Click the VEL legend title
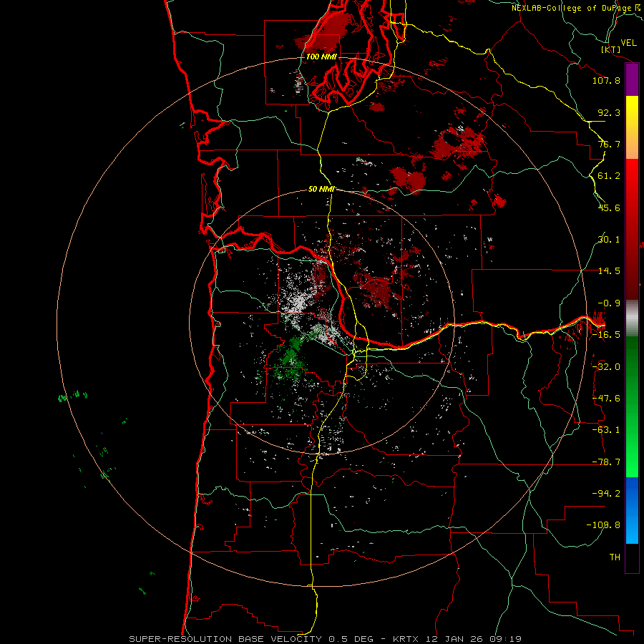 [628, 43]
